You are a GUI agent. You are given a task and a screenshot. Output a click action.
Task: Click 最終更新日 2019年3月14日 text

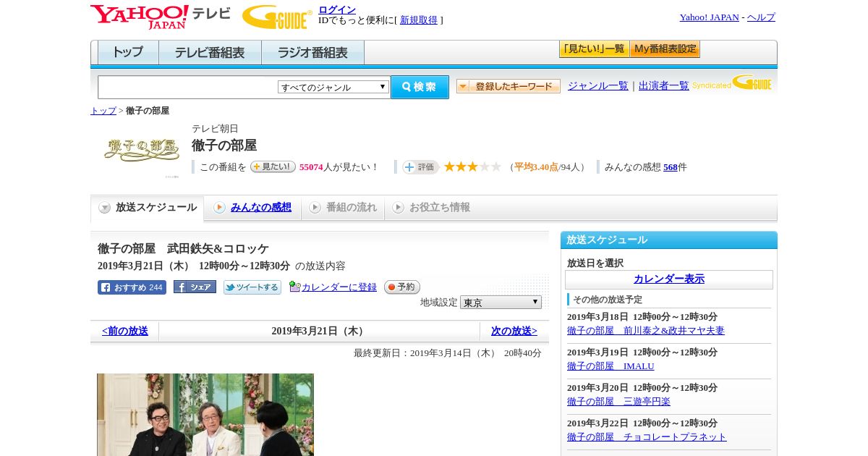point(448,353)
